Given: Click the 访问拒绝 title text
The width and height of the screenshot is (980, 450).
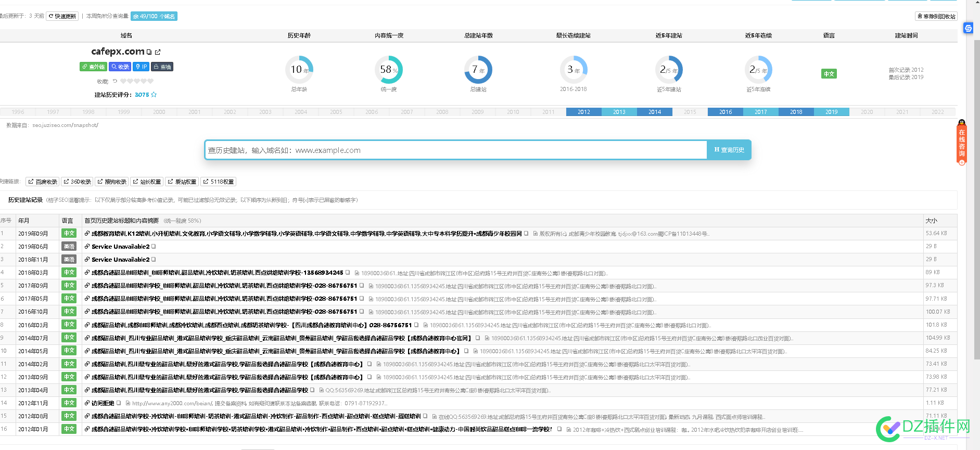Looking at the screenshot, I should coord(103,403).
